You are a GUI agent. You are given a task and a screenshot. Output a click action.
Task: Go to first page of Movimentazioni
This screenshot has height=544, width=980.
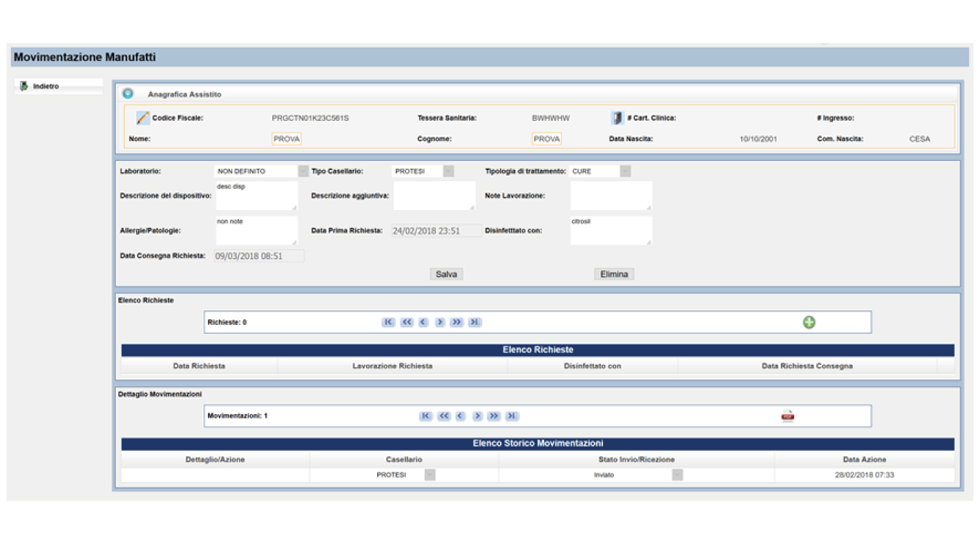click(425, 416)
